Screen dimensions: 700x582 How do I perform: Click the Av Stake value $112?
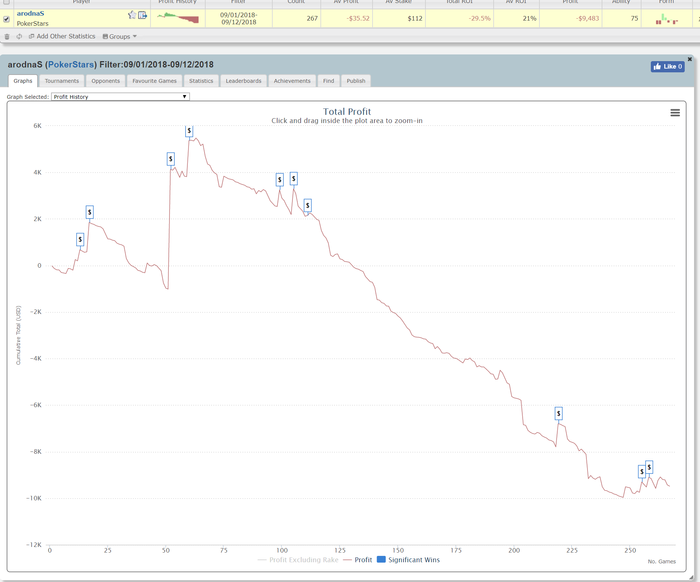[x=415, y=18]
